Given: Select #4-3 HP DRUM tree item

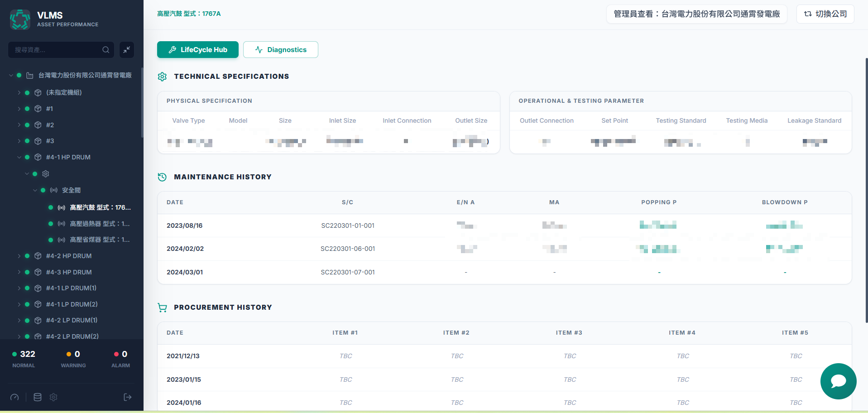Looking at the screenshot, I should tap(69, 272).
